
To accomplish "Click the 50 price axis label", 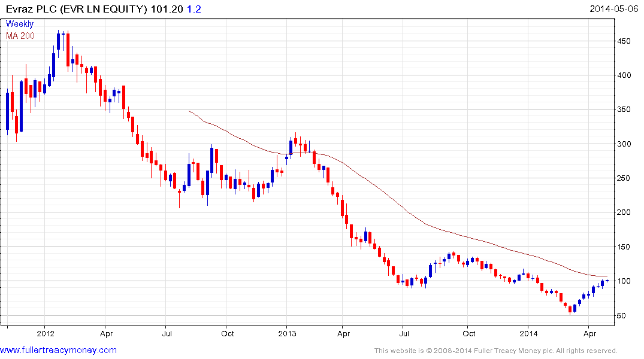I will (x=622, y=315).
